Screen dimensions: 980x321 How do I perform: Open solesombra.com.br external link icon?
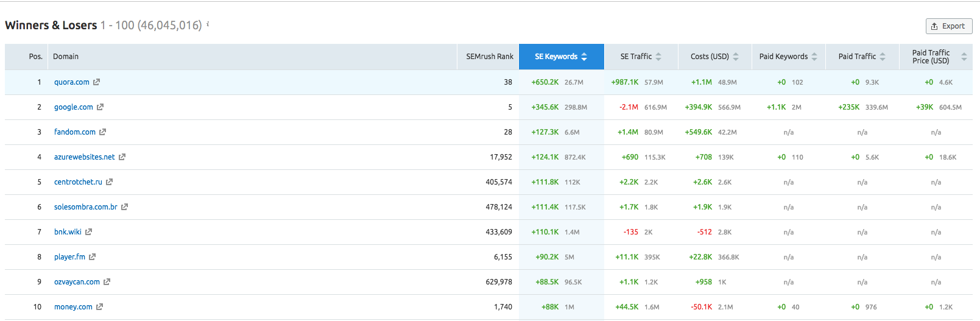coord(124,207)
